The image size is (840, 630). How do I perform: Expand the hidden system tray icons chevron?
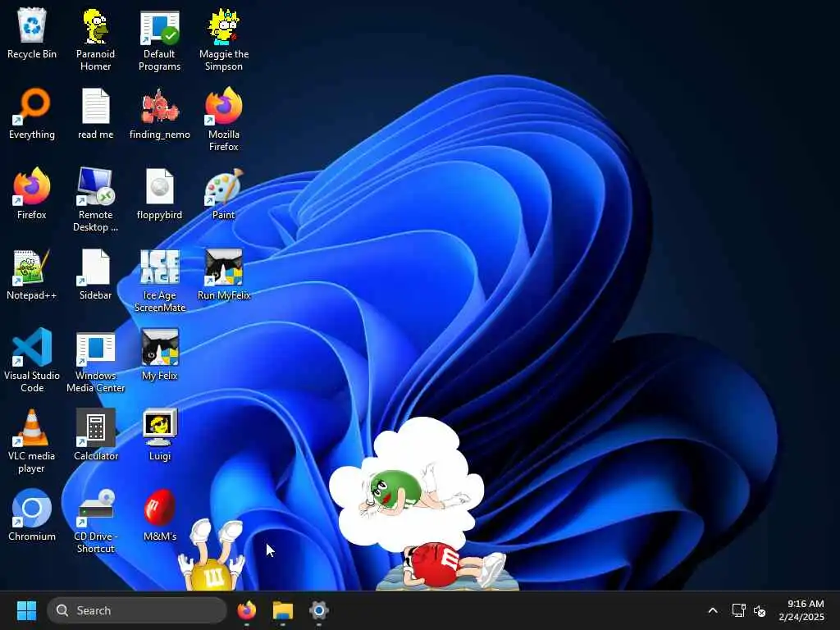point(713,610)
